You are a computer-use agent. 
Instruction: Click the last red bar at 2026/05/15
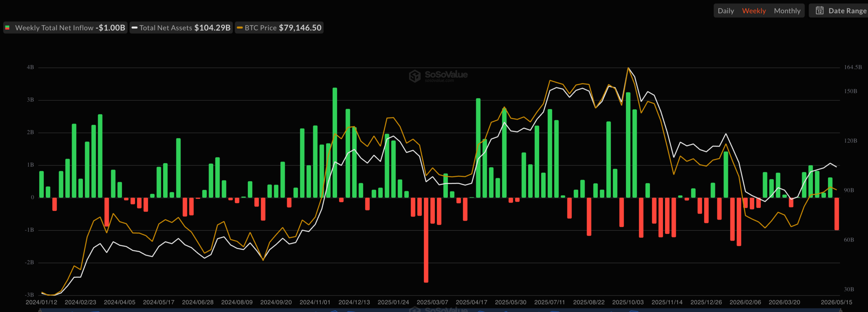coord(836,214)
